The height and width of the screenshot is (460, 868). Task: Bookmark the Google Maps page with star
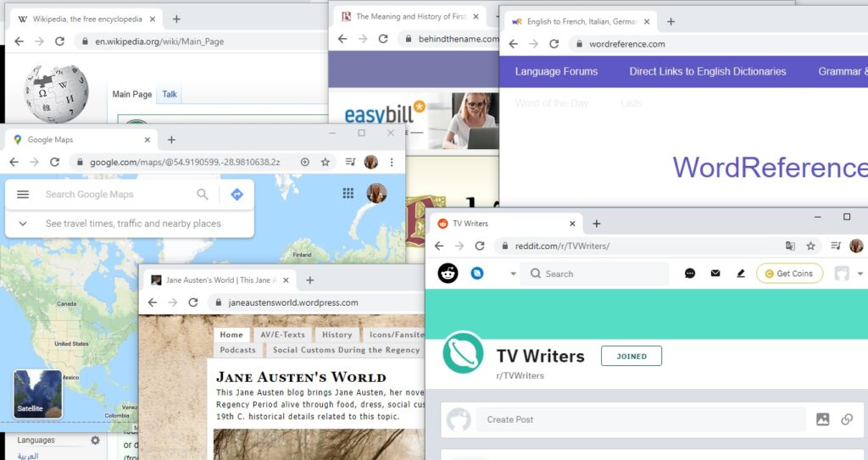pyautogui.click(x=325, y=162)
